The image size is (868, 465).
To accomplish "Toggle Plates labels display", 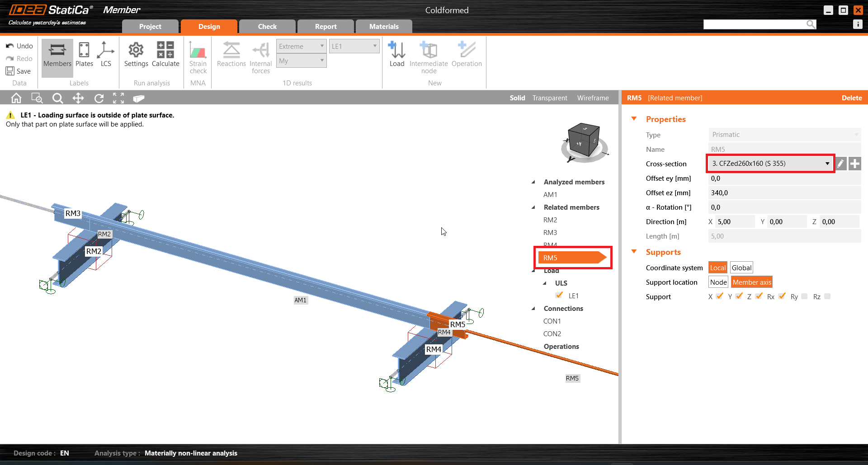I will coord(84,54).
